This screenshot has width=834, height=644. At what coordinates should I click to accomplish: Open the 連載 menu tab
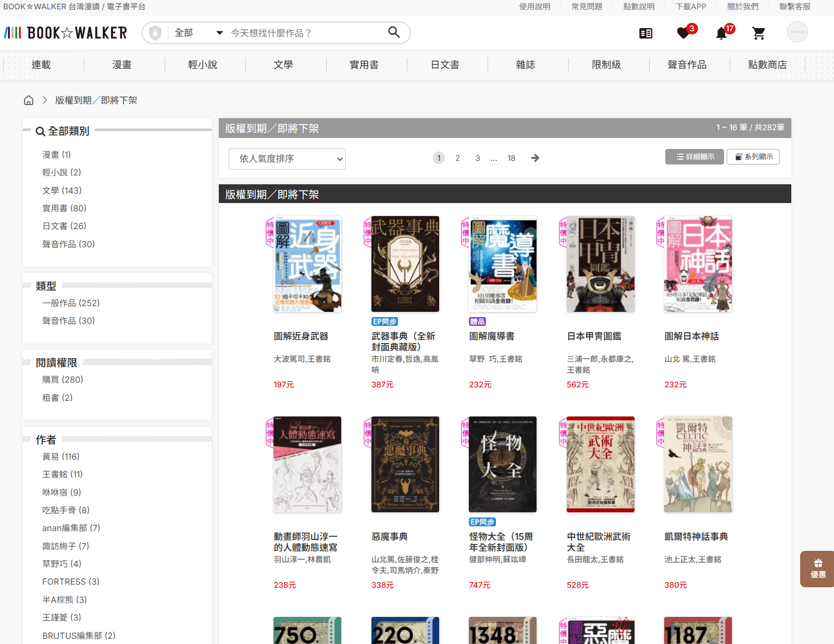(41, 65)
